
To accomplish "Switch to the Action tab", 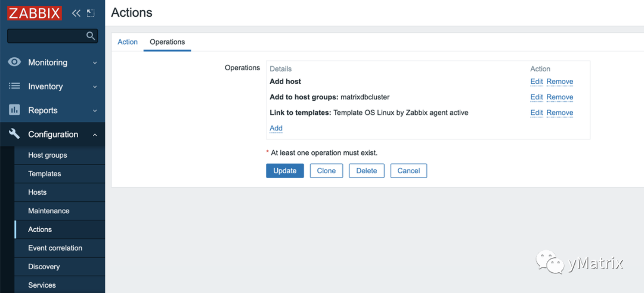I will coord(128,42).
